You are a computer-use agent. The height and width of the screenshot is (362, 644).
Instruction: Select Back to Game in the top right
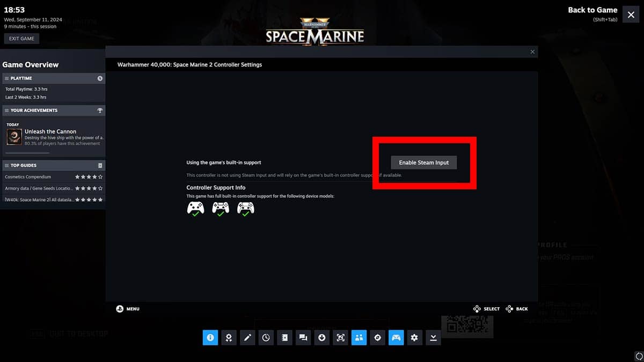pyautogui.click(x=592, y=10)
